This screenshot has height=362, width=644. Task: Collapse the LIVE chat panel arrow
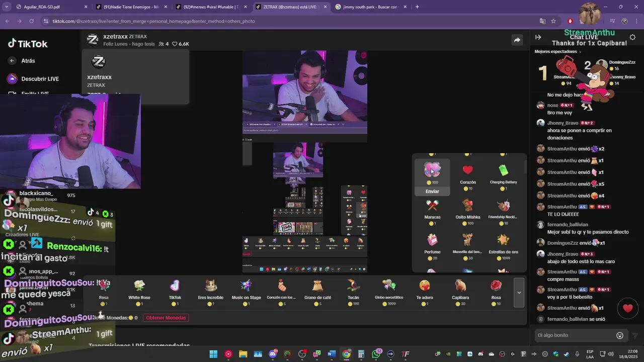[x=538, y=37]
